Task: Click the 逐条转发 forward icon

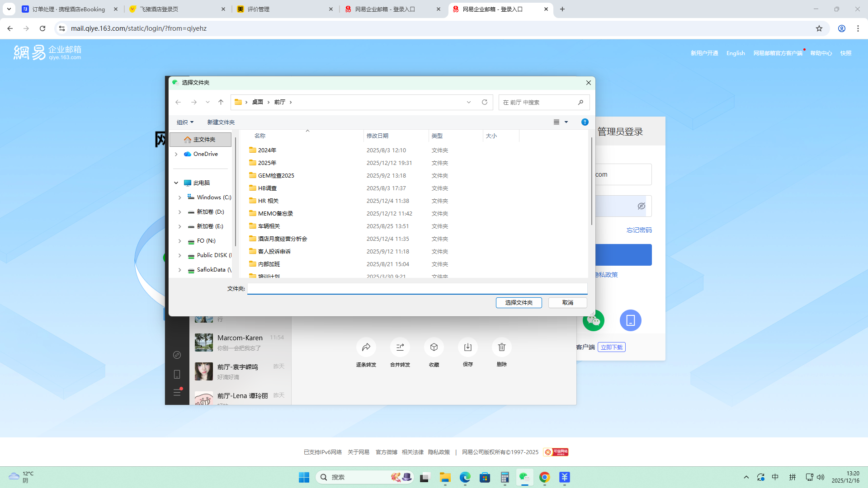Action: [366, 347]
